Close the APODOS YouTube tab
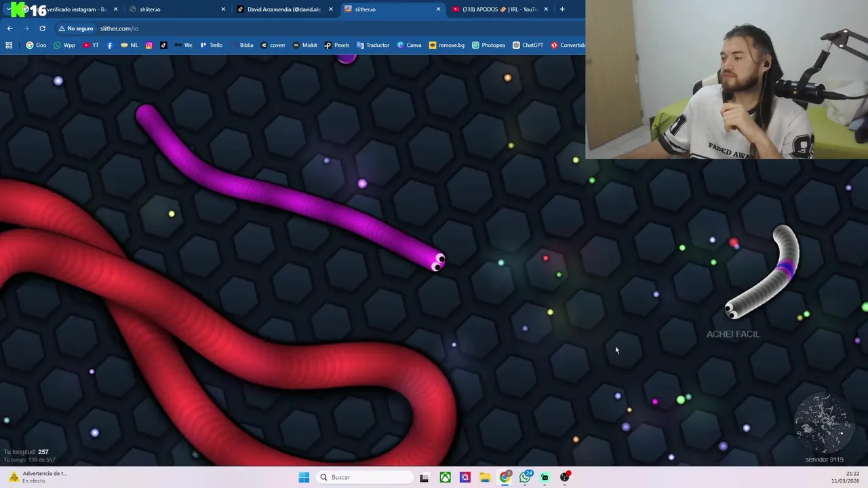 tap(546, 9)
